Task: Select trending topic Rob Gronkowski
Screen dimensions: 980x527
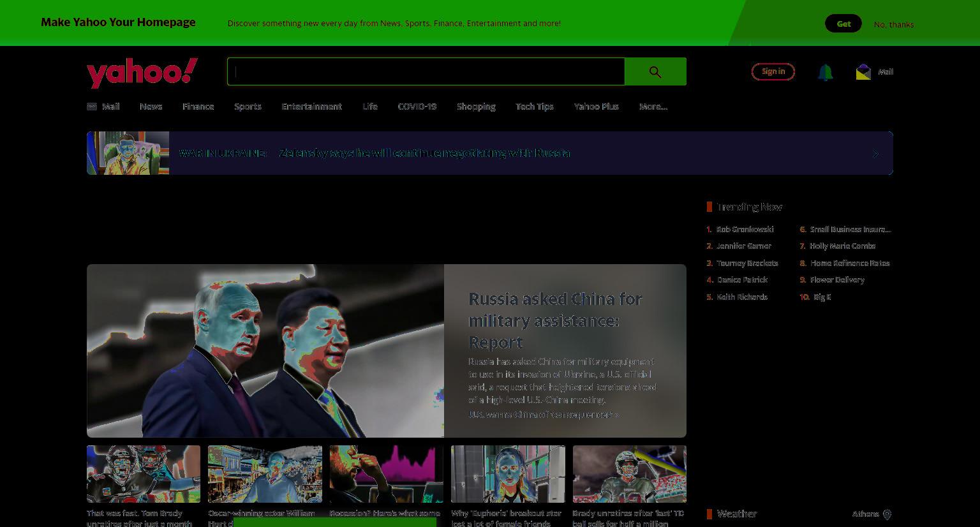Action: click(x=745, y=229)
